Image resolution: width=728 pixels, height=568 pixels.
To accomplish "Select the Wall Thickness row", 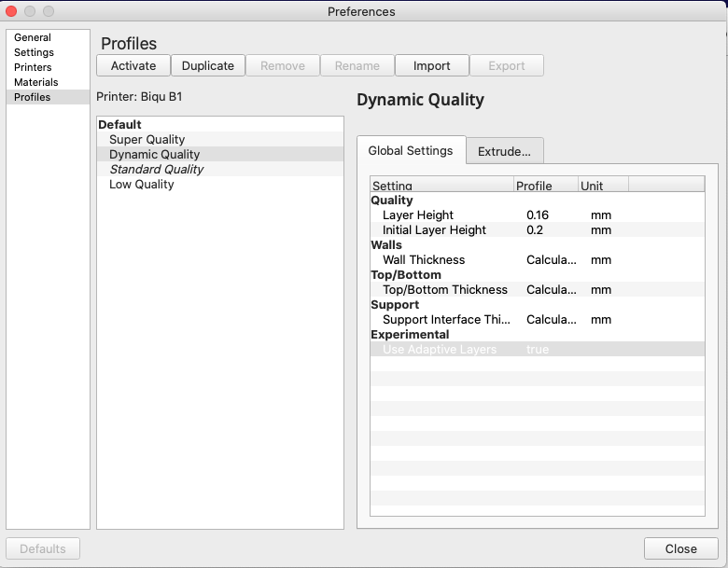I will coord(538,259).
